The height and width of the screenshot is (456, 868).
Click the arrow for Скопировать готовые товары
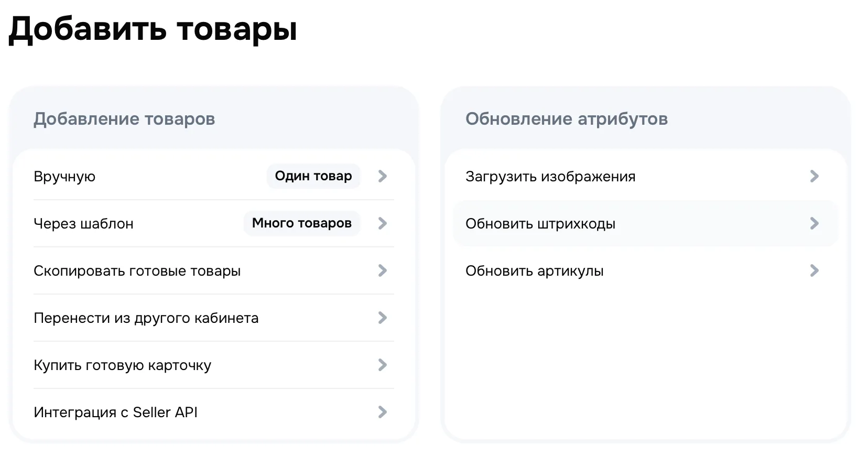click(383, 270)
